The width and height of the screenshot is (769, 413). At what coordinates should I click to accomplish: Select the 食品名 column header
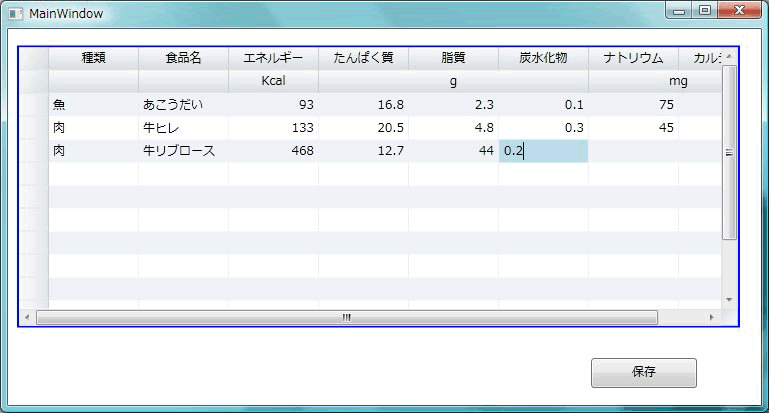click(183, 58)
